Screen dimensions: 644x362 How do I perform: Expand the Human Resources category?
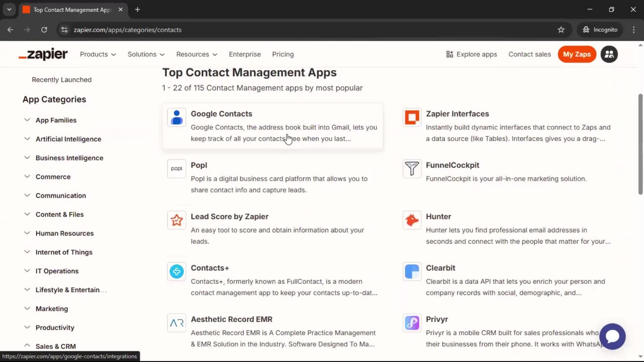(x=59, y=233)
